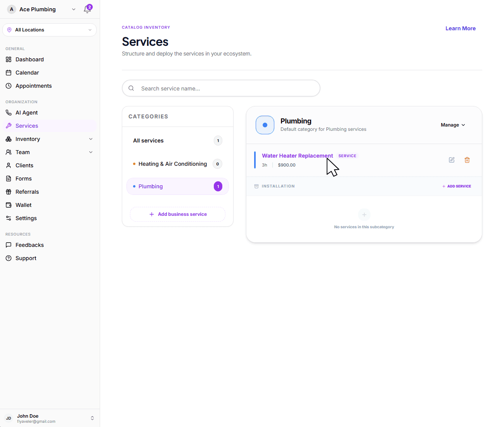This screenshot has width=504, height=427.
Task: Open the Wallet section from sidebar
Action: click(23, 205)
